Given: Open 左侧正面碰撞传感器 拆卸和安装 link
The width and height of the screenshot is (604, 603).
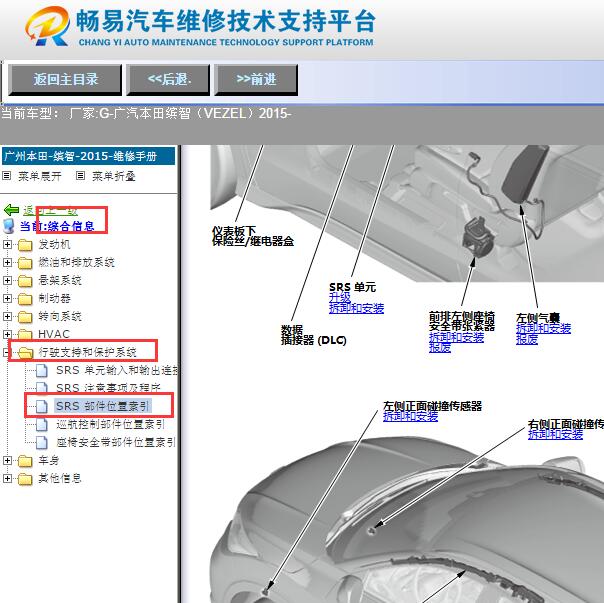Looking at the screenshot, I should 410,416.
